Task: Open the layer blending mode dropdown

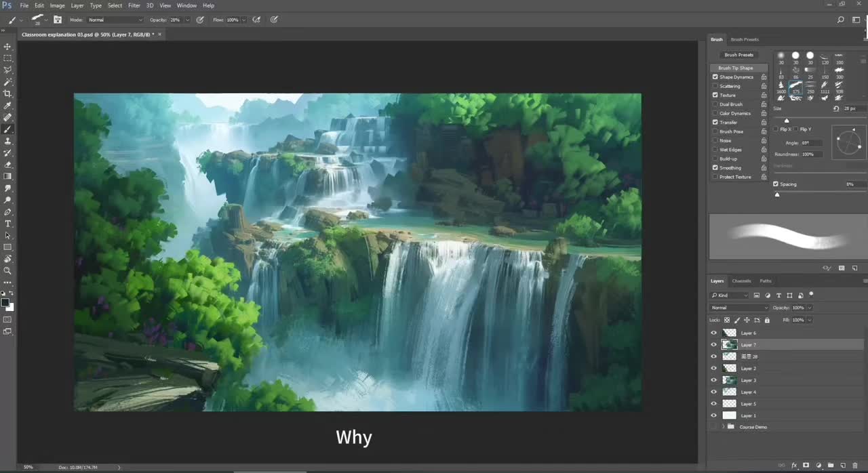Action: point(740,308)
